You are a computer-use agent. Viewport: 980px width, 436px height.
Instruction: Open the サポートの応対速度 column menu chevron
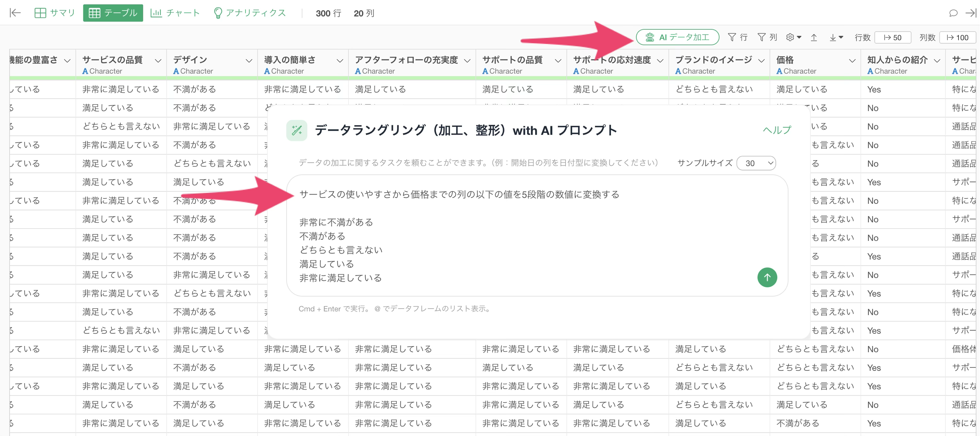click(x=660, y=60)
